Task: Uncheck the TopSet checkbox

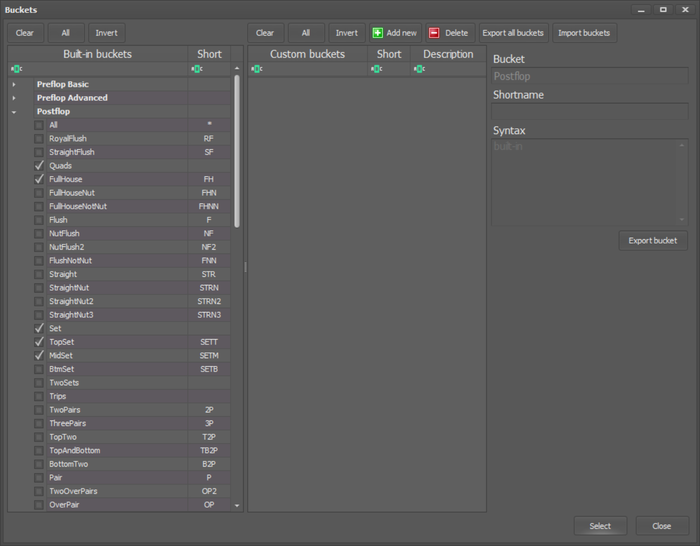Action: pos(39,341)
